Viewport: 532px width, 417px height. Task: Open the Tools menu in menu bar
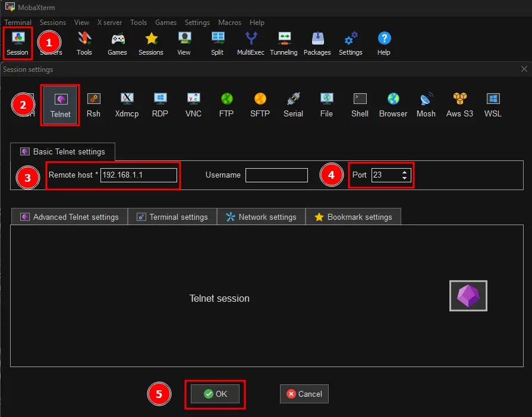(138, 23)
